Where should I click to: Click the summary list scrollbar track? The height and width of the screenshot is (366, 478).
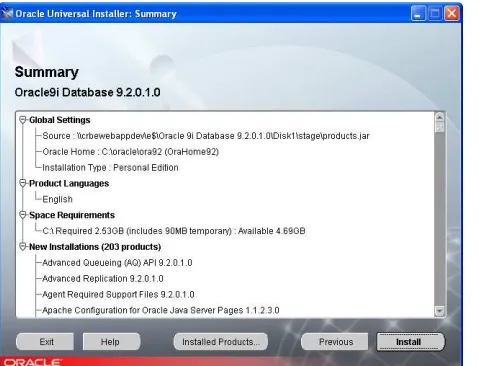439,218
